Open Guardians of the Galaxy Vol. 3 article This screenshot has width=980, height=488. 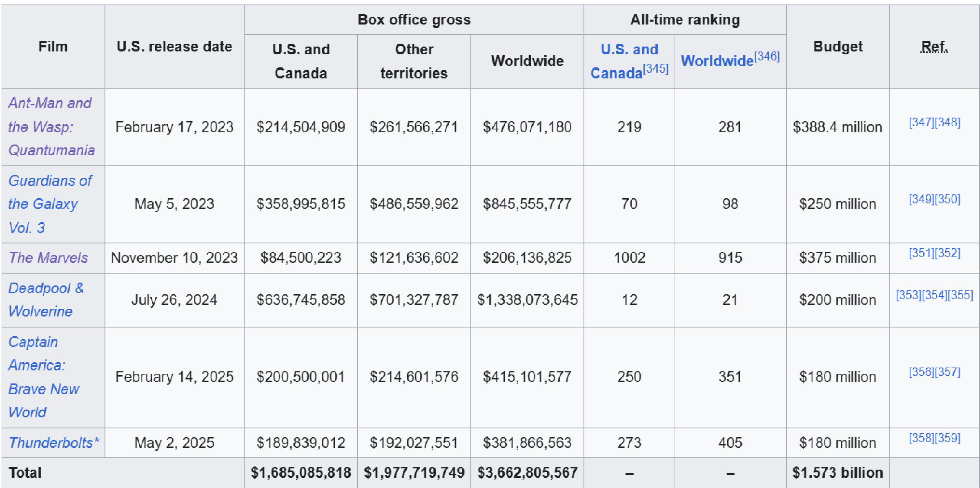[x=50, y=204]
